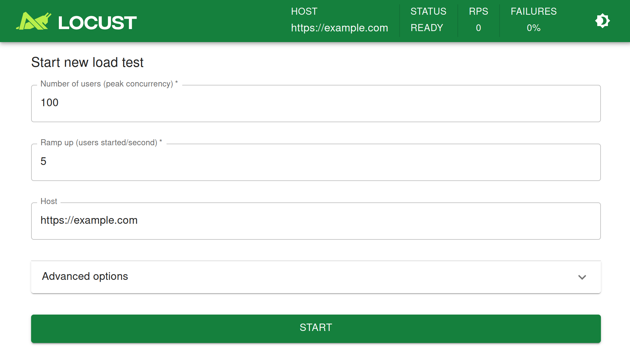Viewport: 630px width, 364px height.
Task: Click the Start new load test heading
Action: click(87, 62)
